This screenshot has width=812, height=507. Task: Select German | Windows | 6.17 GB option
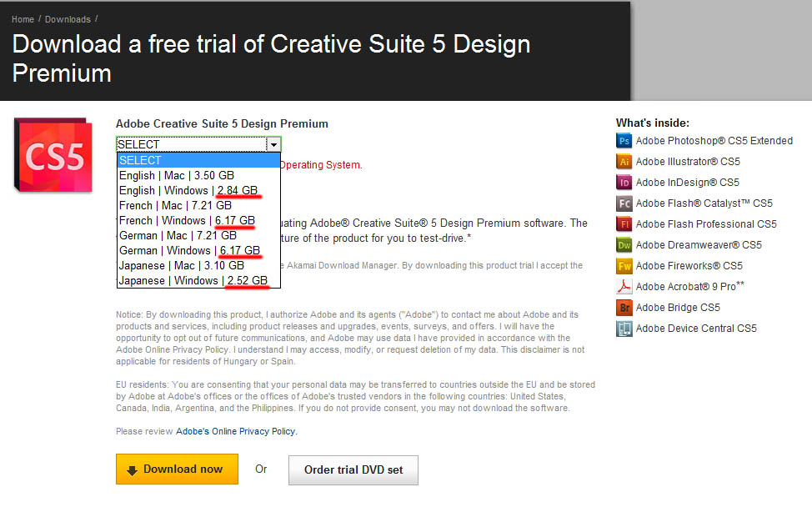[x=198, y=251]
